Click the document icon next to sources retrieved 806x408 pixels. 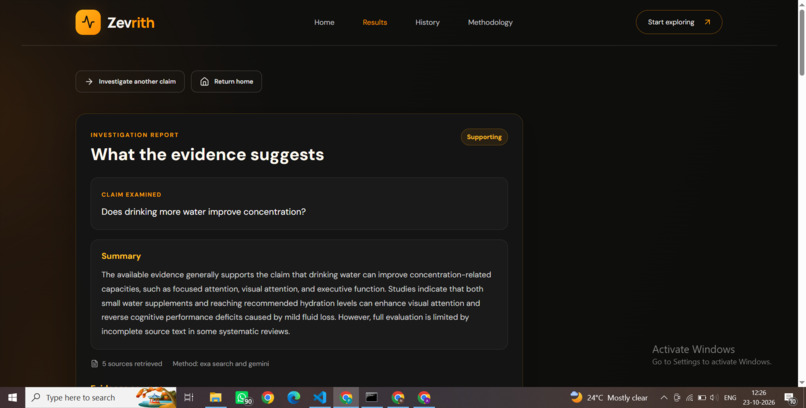tap(95, 363)
